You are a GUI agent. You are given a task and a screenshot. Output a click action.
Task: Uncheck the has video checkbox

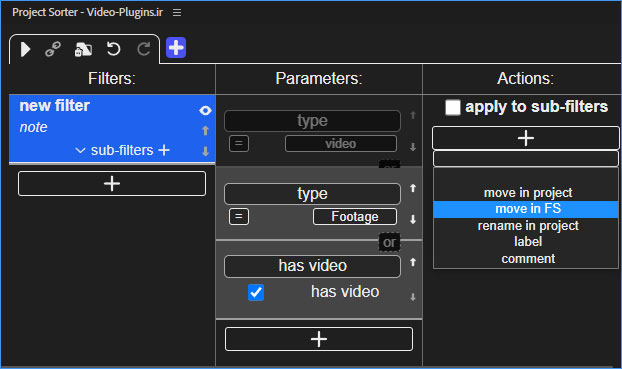pyautogui.click(x=256, y=292)
